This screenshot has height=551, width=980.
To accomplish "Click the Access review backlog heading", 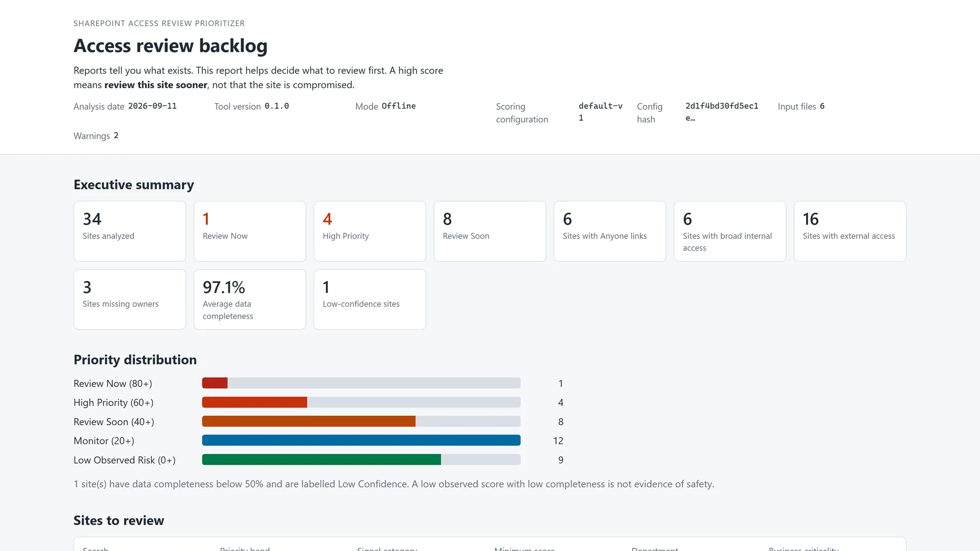I will (171, 46).
